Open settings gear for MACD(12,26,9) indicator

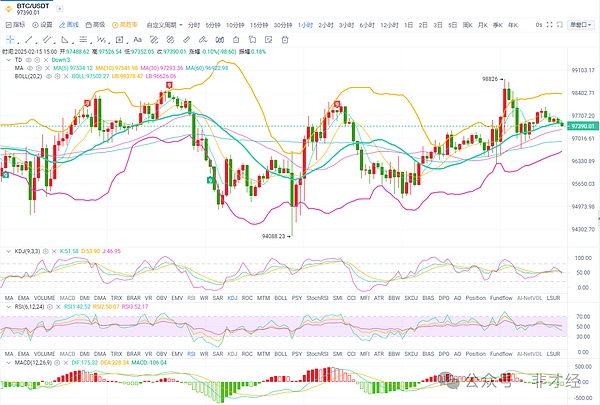point(57,363)
